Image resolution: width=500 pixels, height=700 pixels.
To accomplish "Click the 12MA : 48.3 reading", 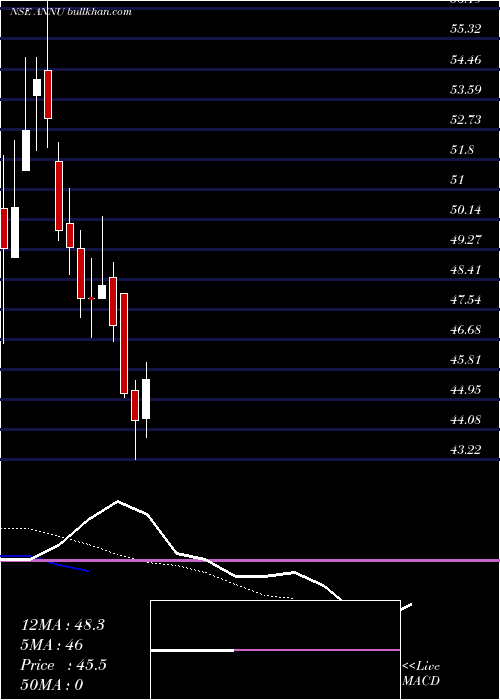I will [62, 625].
